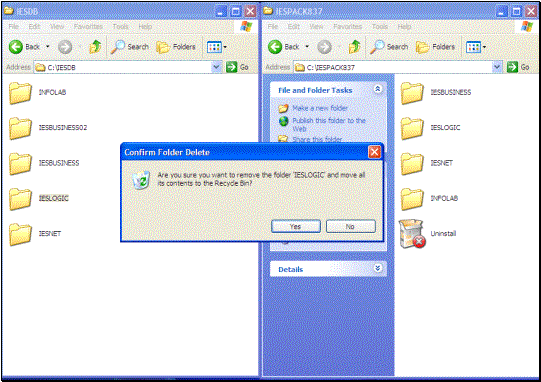This screenshot has width=541, height=382.
Task: Maximize the IESPACK837 window
Action: (x=516, y=12)
